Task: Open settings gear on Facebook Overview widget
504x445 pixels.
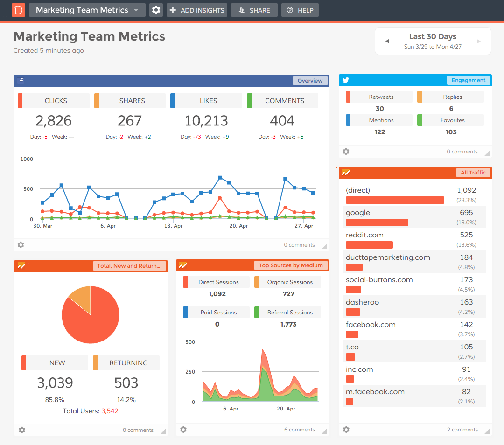Action: coord(21,245)
